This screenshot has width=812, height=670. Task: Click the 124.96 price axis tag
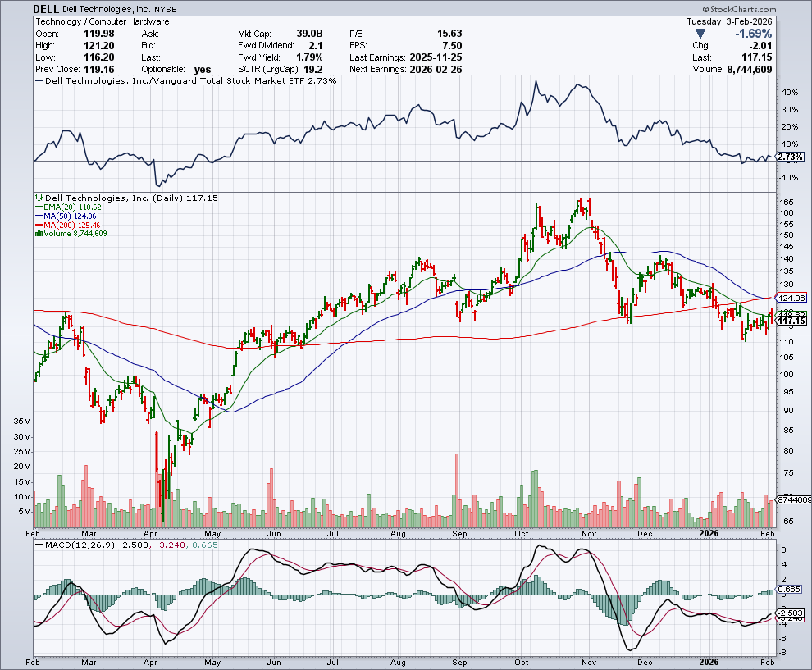tap(792, 299)
